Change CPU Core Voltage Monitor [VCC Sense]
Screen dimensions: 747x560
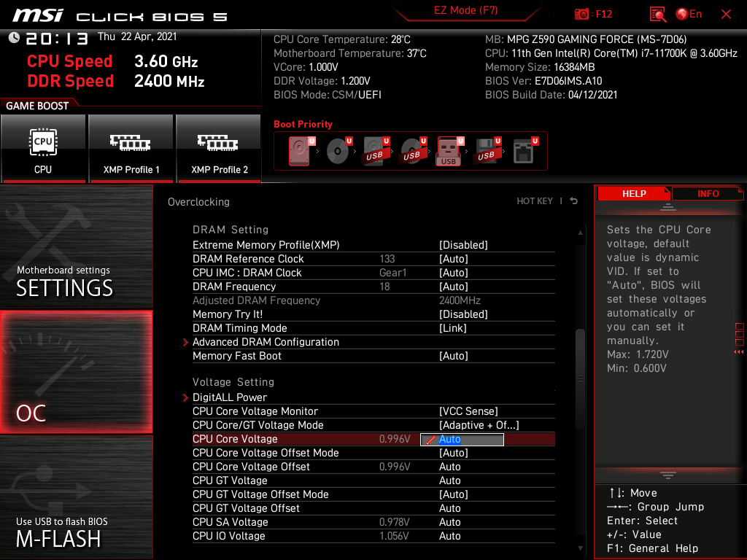[x=468, y=411]
